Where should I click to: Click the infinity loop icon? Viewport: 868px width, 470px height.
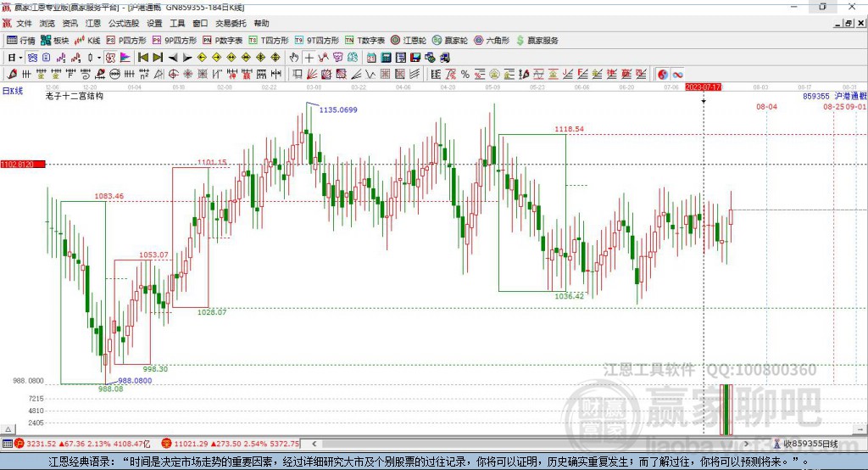(677, 75)
